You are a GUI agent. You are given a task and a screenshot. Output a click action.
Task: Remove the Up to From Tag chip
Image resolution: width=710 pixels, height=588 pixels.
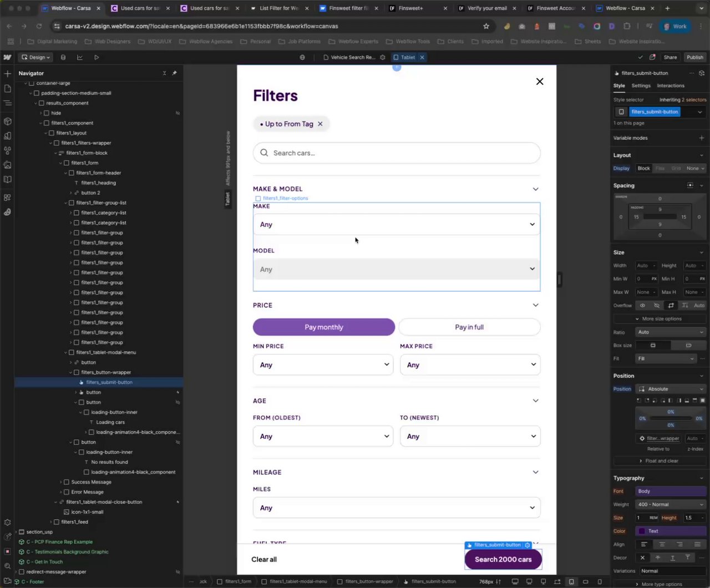[x=320, y=124]
